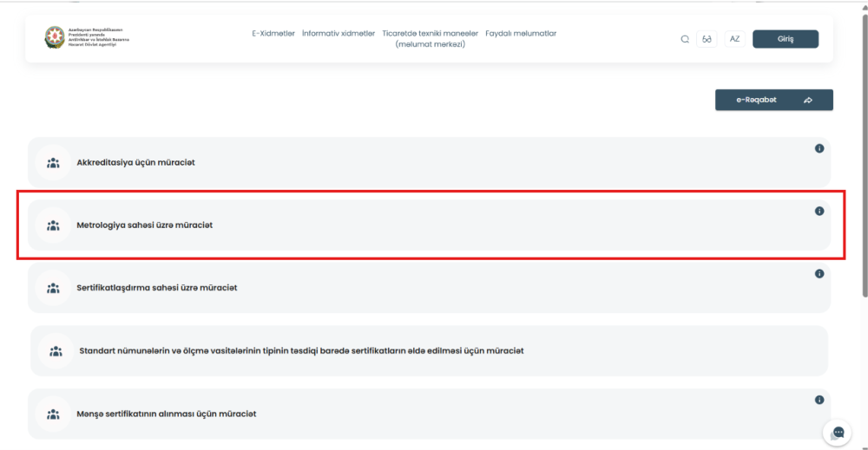Open Sertifikatlaşdırma sahəsi üzrə müraciət
Screen dimensions: 868x450
point(429,288)
